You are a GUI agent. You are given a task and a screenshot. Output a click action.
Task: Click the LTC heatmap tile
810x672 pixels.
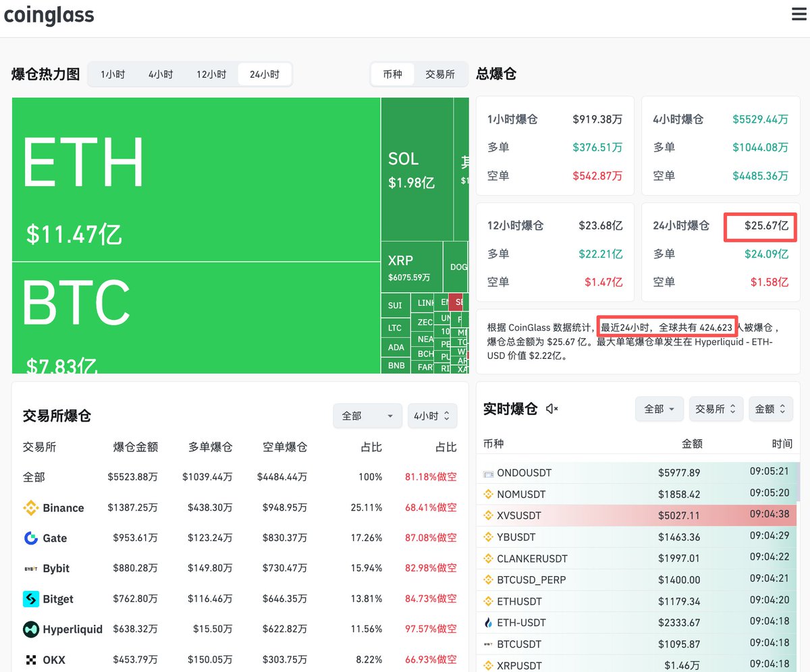[x=396, y=328]
